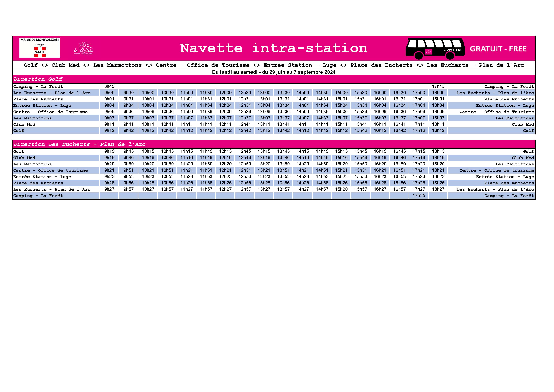Screen dimensions: 554x392
Task: Click the black shuttle bus icon
Action: pos(435,49)
